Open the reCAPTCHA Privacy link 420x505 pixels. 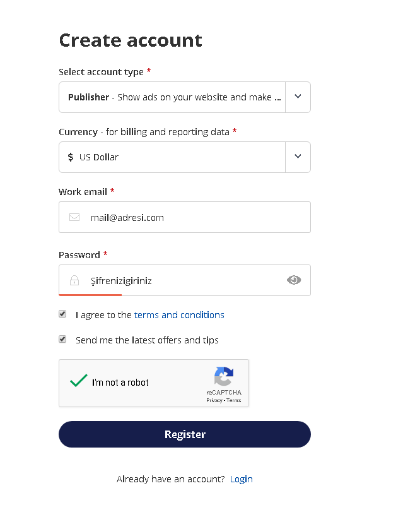click(x=214, y=400)
